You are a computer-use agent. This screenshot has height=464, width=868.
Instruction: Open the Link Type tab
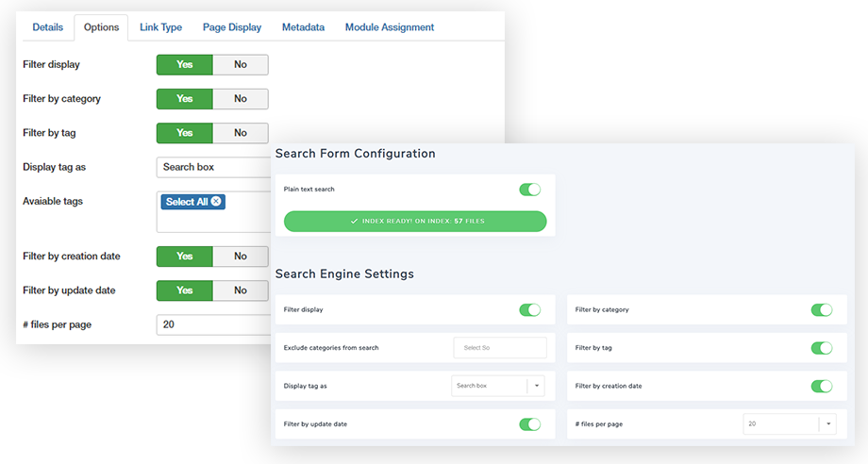[160, 27]
